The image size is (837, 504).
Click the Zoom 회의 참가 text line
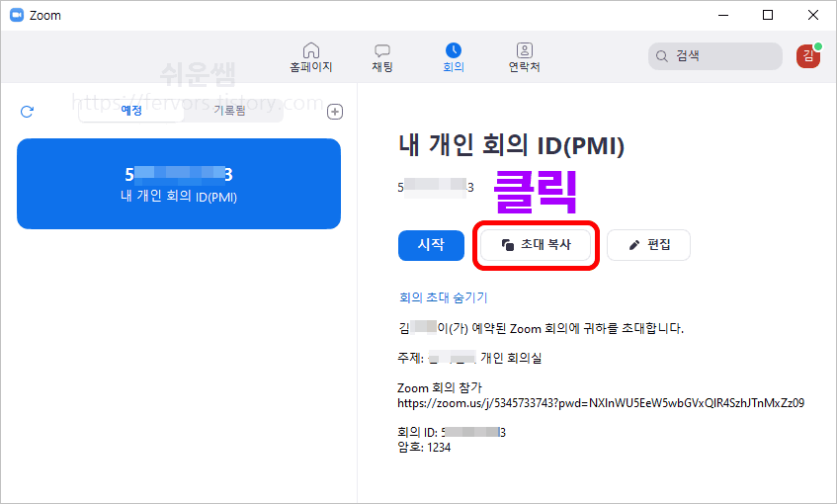coord(440,388)
